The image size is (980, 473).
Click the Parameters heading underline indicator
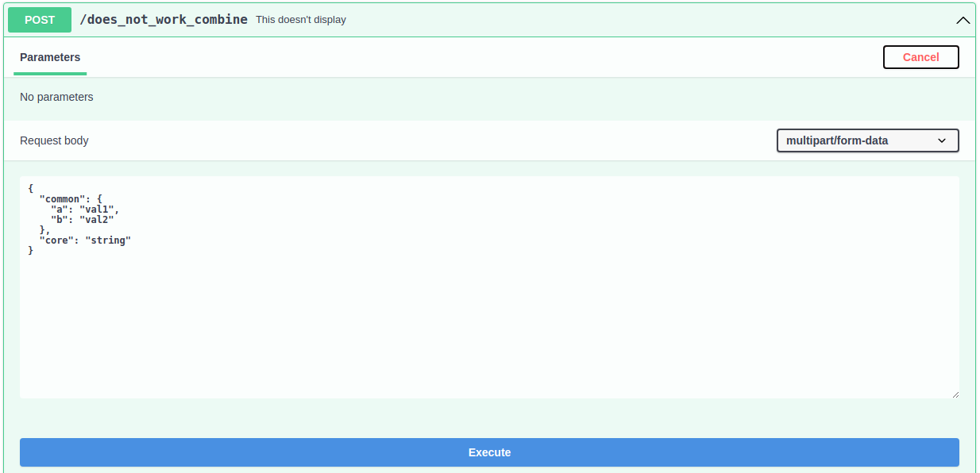tap(49, 71)
